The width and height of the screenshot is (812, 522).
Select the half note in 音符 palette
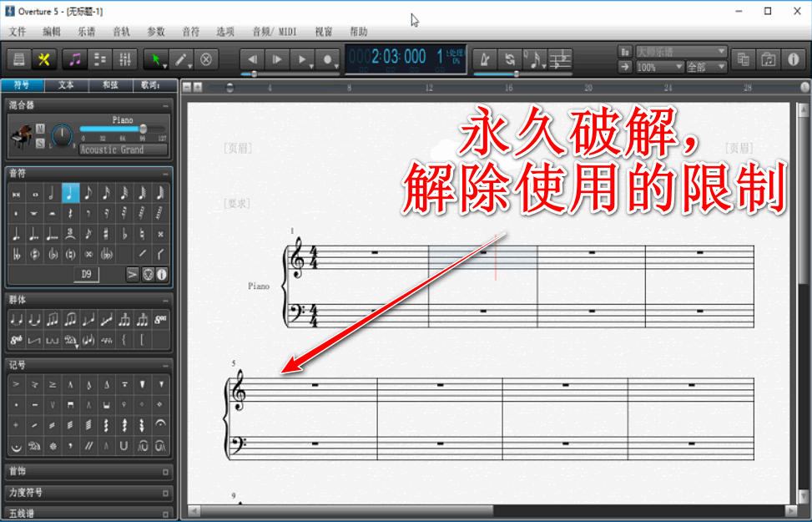[52, 194]
